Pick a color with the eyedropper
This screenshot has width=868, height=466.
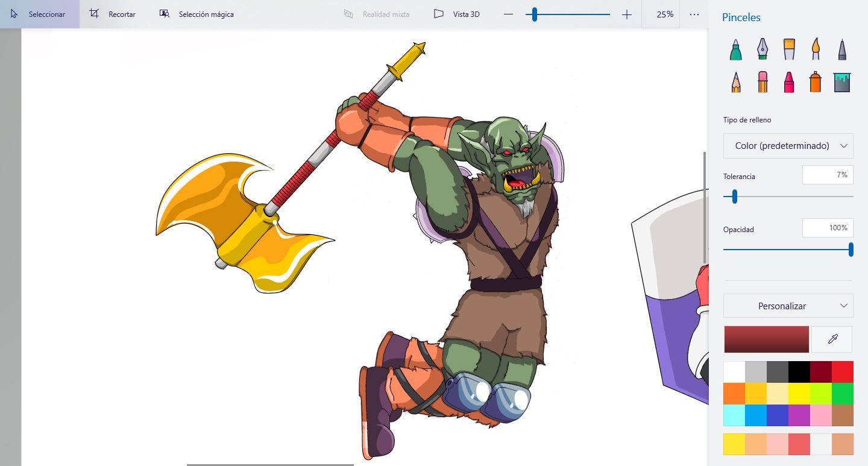click(832, 339)
